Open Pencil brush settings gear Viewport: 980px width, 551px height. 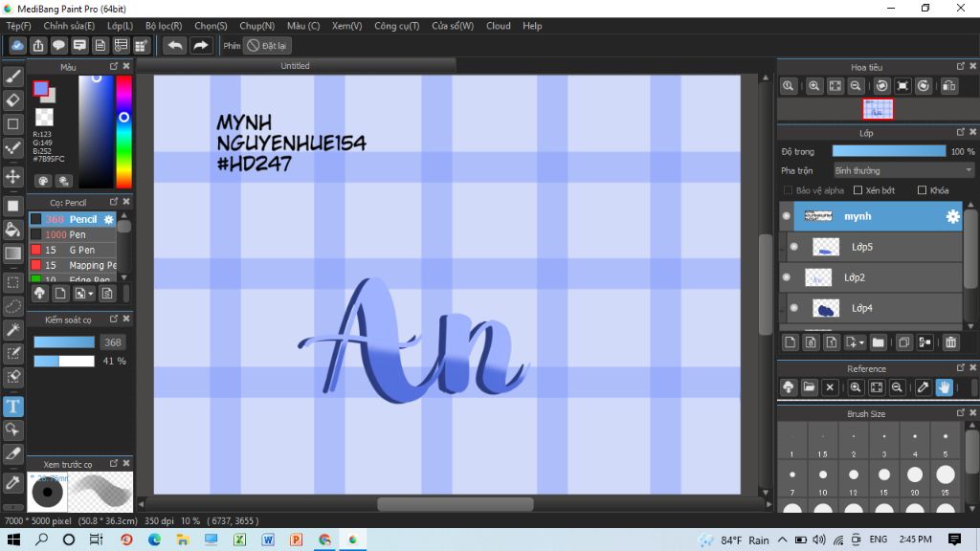click(x=109, y=219)
